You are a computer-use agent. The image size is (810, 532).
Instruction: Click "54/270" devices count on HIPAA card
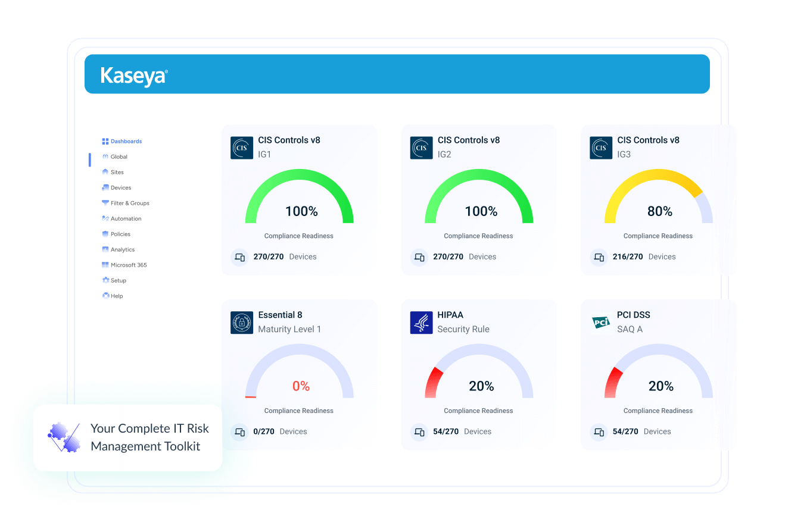[446, 432]
